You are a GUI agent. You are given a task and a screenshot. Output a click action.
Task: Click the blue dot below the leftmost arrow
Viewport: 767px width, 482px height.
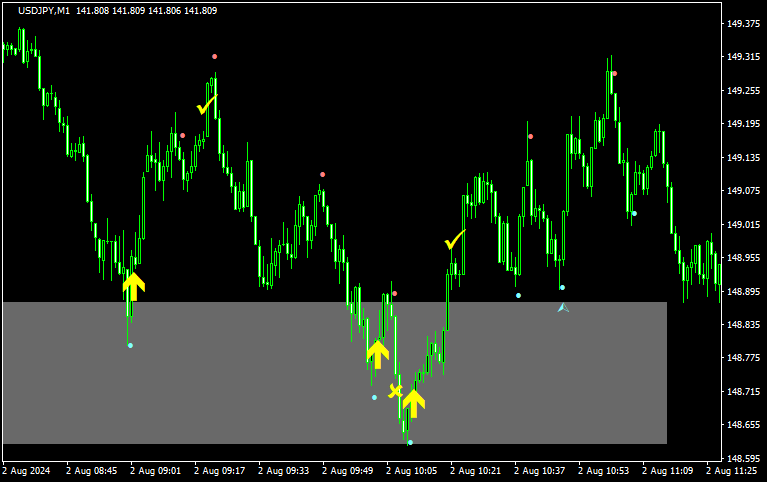coord(130,346)
